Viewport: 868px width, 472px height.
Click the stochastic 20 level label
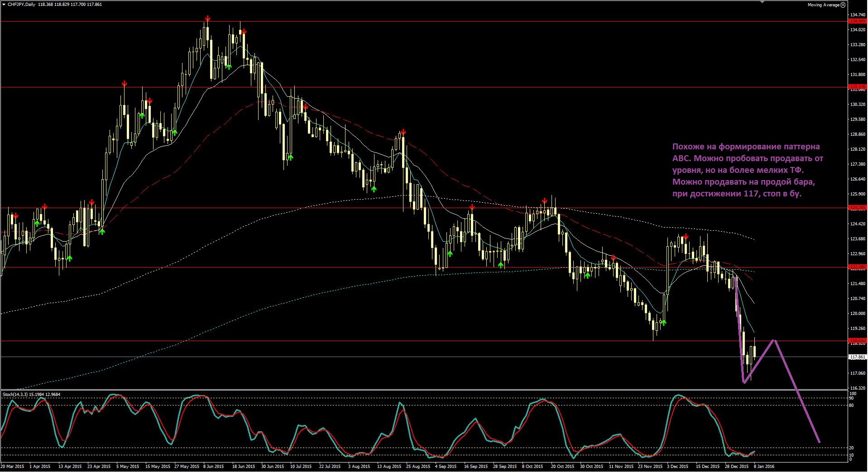click(851, 448)
